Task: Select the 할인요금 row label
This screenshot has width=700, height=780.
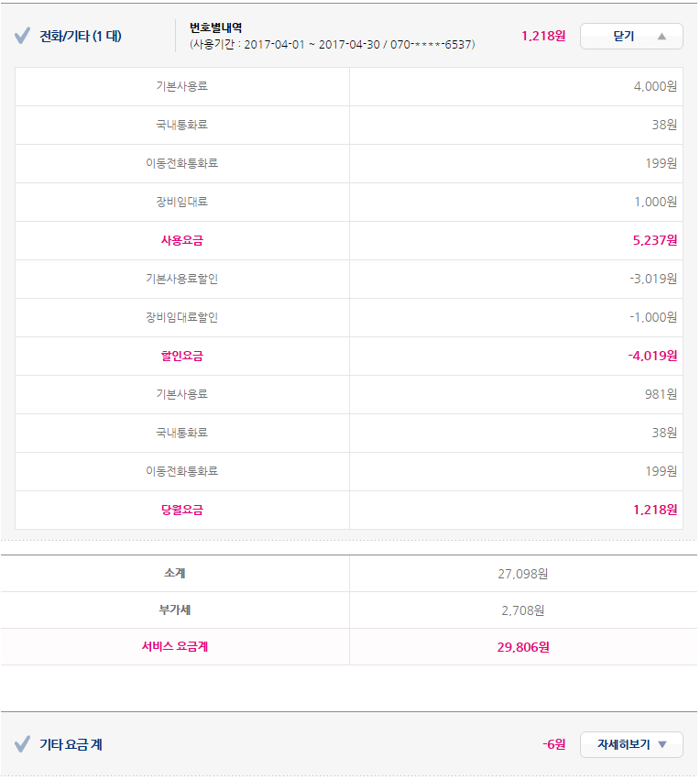Action: pos(181,356)
